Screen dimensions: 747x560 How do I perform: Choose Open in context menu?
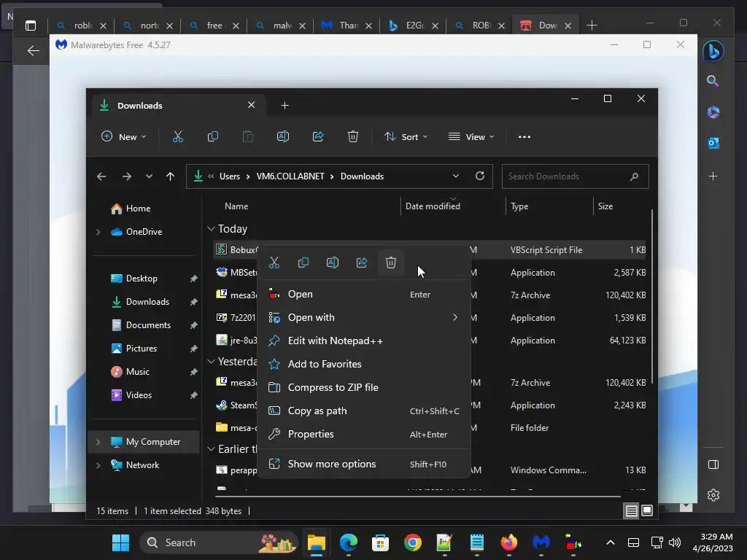point(364,295)
